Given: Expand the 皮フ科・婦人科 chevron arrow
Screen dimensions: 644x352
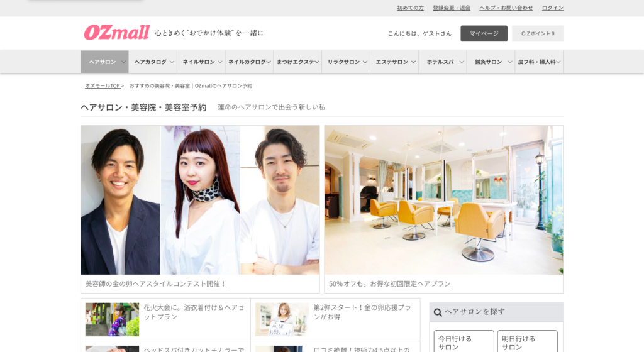Looking at the screenshot, I should [x=558, y=62].
